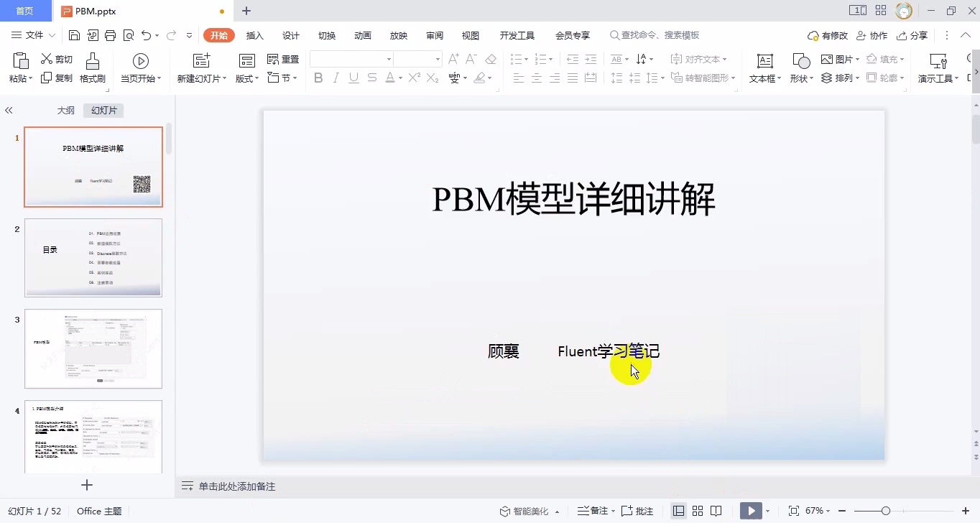Switch to the 大纲 outline panel tab
Viewport: 980px width, 523px height.
click(x=65, y=110)
